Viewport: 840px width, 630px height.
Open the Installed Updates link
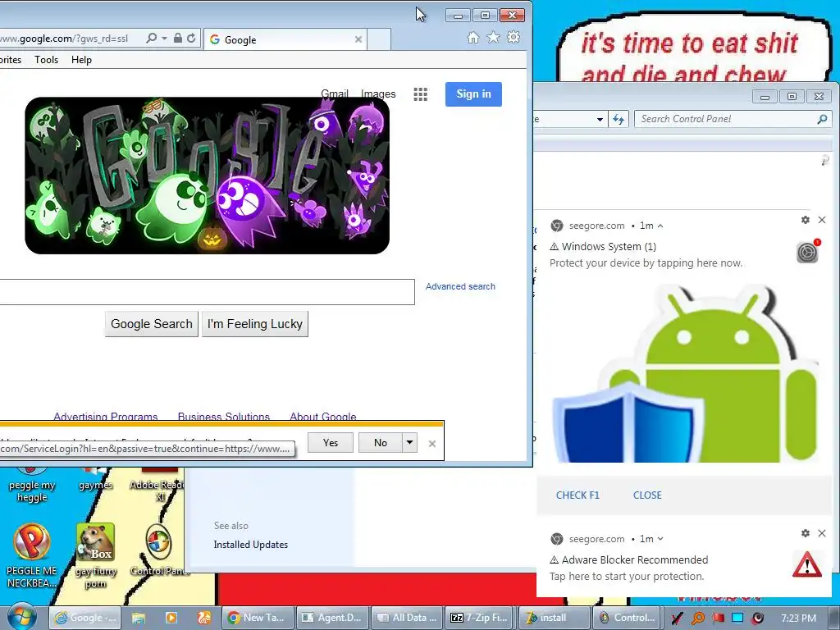(x=251, y=545)
